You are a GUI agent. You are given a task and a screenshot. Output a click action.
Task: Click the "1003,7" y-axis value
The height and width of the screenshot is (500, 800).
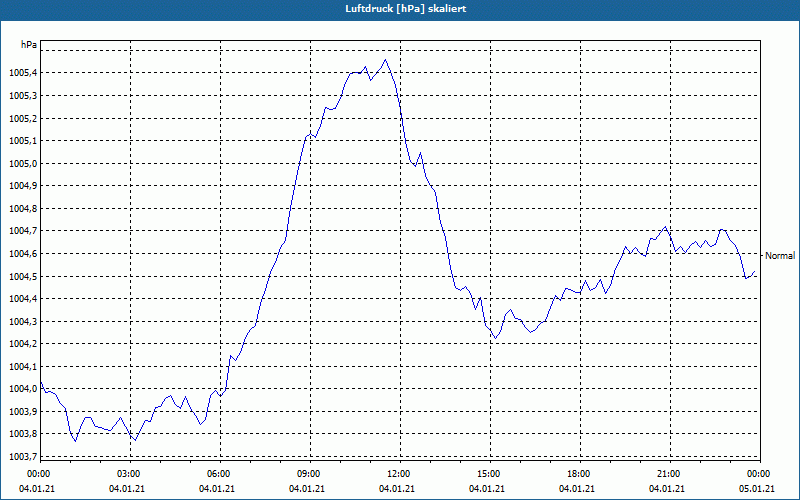click(x=23, y=457)
